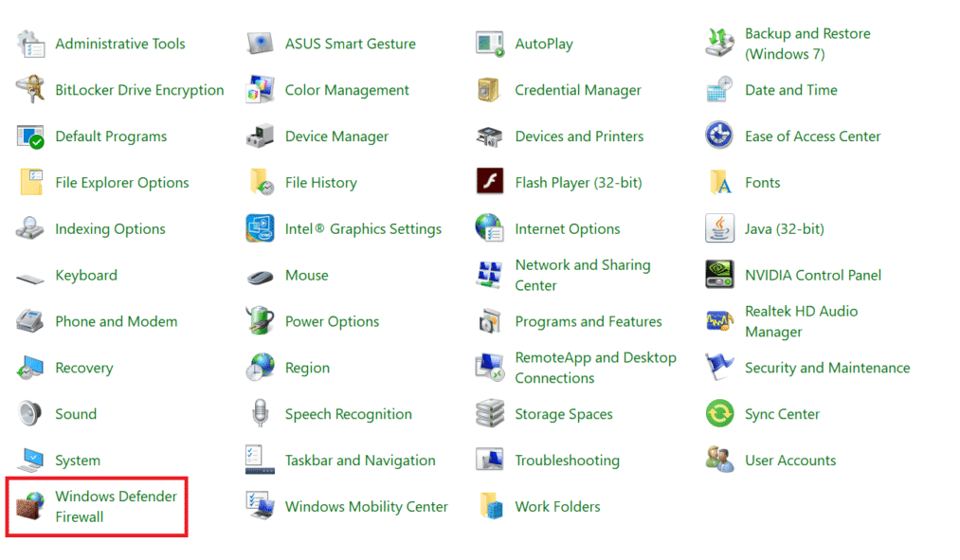Open Storage Spaces settings
The image size is (960, 560).
point(563,414)
